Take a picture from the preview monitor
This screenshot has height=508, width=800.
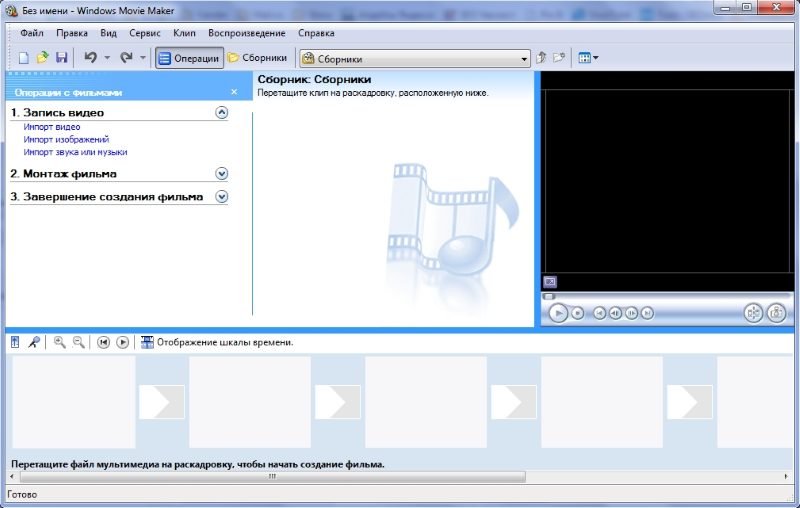(x=776, y=313)
